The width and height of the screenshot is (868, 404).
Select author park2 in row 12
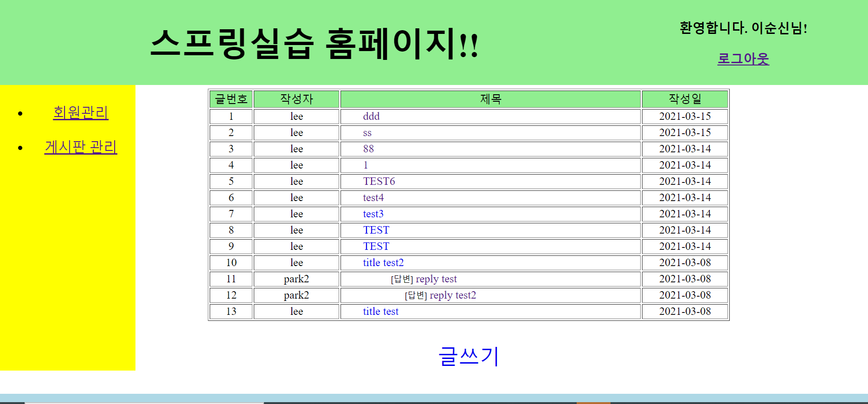pos(296,295)
